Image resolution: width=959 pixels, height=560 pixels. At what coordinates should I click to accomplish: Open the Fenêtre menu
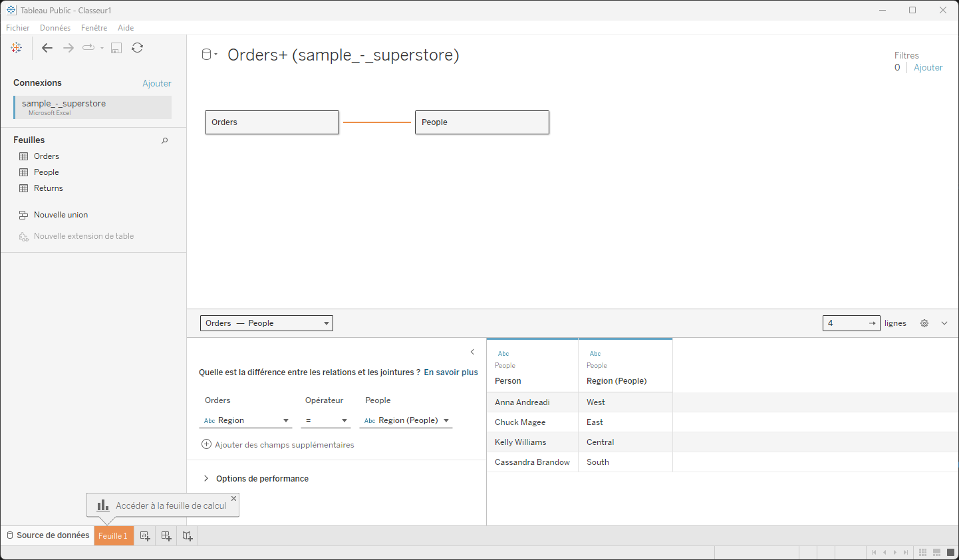point(94,28)
